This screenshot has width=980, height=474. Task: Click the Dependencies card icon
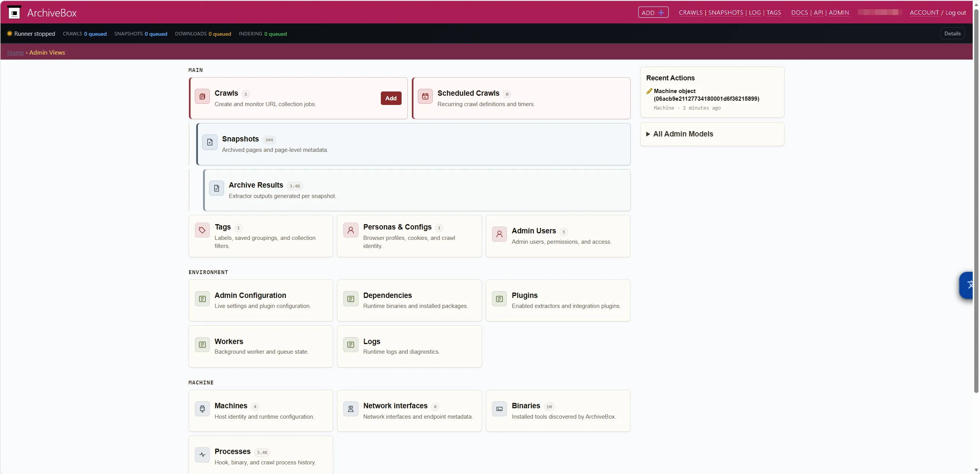pyautogui.click(x=350, y=299)
